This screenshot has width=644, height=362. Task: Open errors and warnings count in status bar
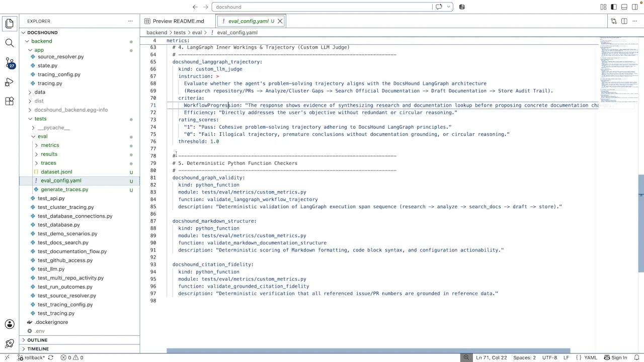[x=72, y=357]
